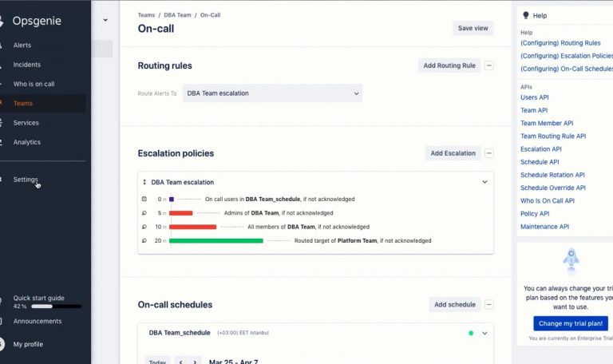Click the Today button in schedule
This screenshot has width=613, height=364.
tap(157, 362)
